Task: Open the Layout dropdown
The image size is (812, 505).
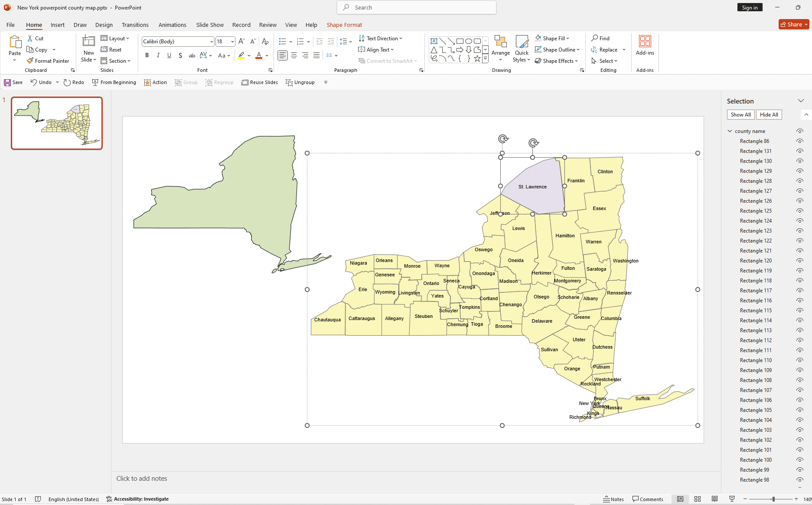Action: [115, 39]
